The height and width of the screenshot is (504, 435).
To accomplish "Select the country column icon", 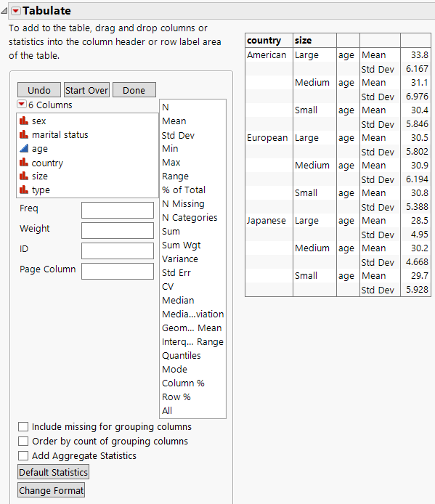I will 24,163.
